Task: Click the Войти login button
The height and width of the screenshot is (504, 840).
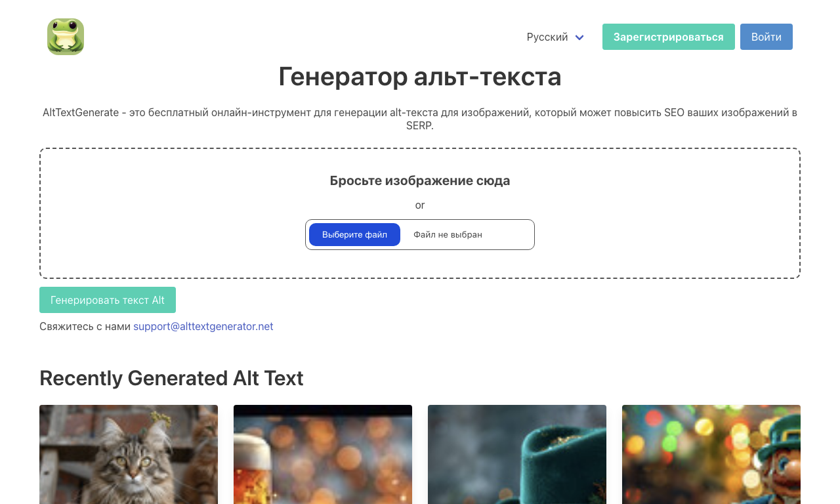Action: [766, 37]
